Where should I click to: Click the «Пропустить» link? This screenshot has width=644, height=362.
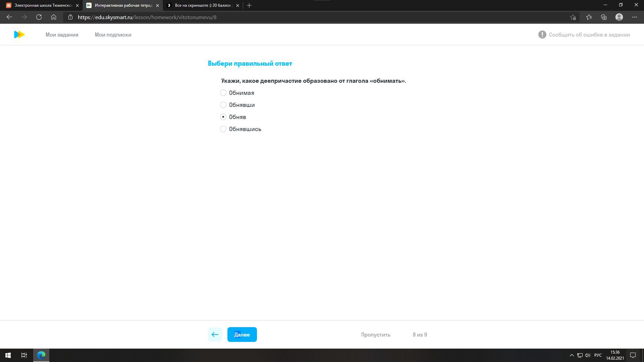(375, 335)
